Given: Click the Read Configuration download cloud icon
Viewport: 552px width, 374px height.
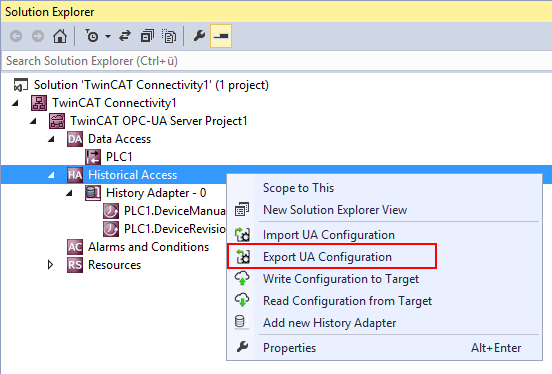Looking at the screenshot, I should click(242, 300).
